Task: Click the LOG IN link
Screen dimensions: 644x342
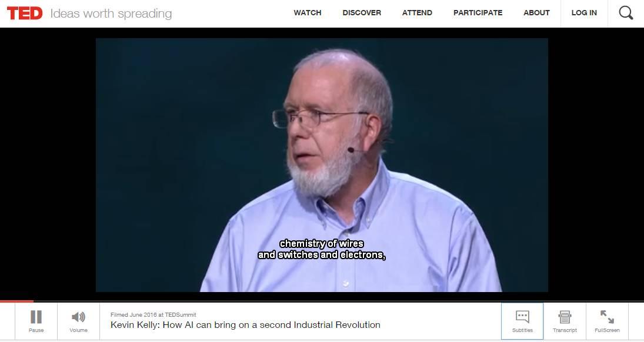Action: pyautogui.click(x=584, y=13)
